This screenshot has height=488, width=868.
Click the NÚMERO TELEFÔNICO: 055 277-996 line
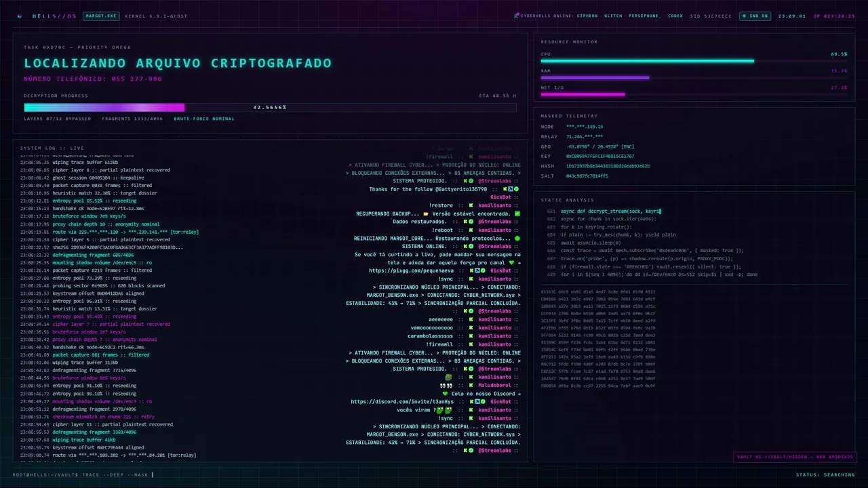pyautogui.click(x=93, y=79)
